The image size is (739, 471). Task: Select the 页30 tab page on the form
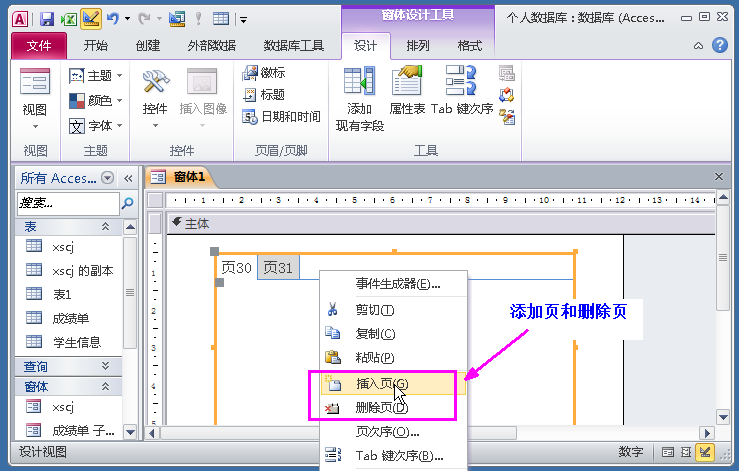[237, 268]
